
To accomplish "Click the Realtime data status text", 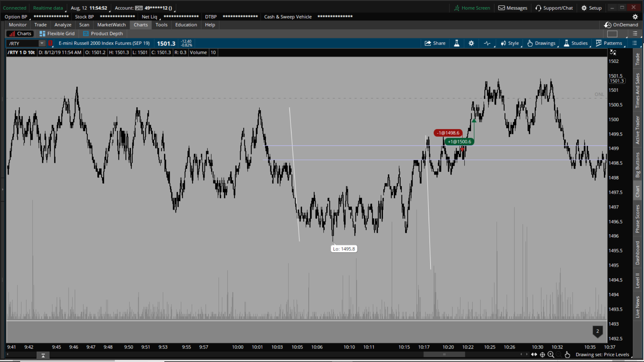I will (48, 8).
